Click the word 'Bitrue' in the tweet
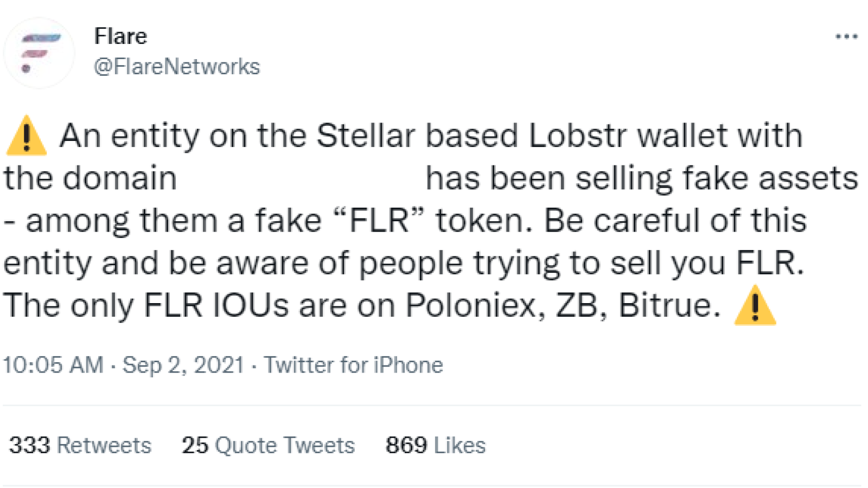Screen dimensions: 868x488 [x=665, y=305]
